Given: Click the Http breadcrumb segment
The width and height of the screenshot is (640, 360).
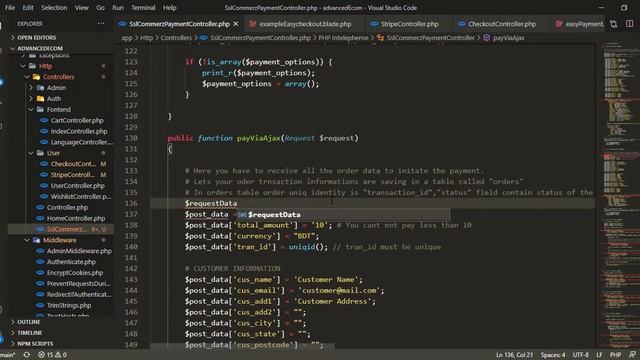Looking at the screenshot, I should click(x=147, y=38).
